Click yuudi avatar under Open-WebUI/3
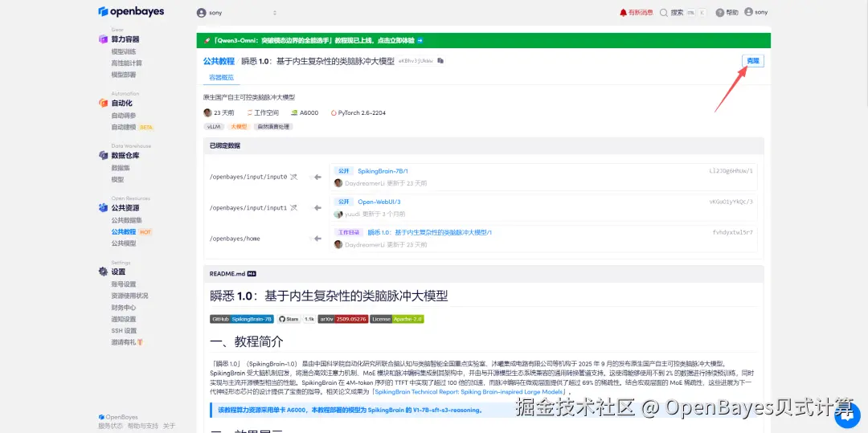 tap(339, 214)
